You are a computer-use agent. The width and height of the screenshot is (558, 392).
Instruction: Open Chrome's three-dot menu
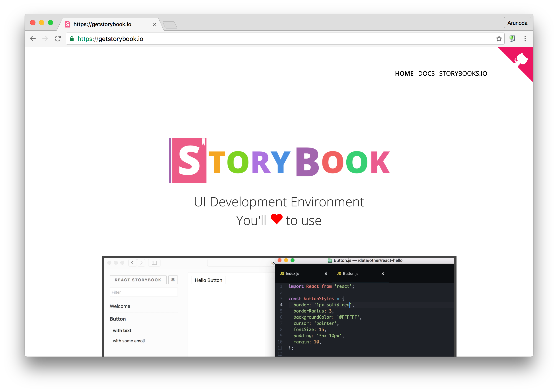tap(525, 39)
